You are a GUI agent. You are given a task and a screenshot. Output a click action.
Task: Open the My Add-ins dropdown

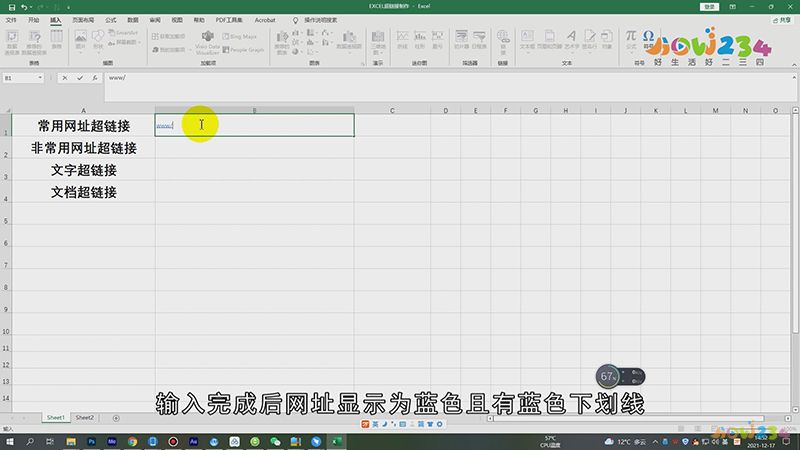[171, 50]
